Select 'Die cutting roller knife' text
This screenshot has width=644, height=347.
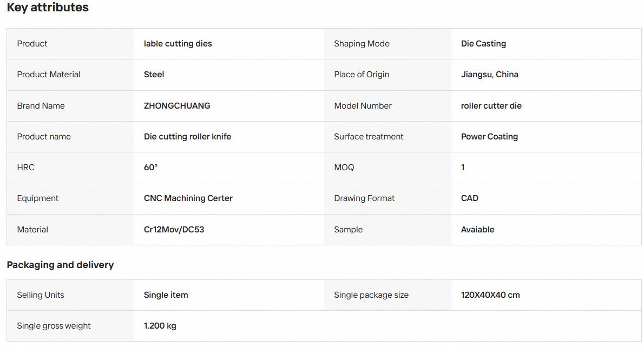187,136
